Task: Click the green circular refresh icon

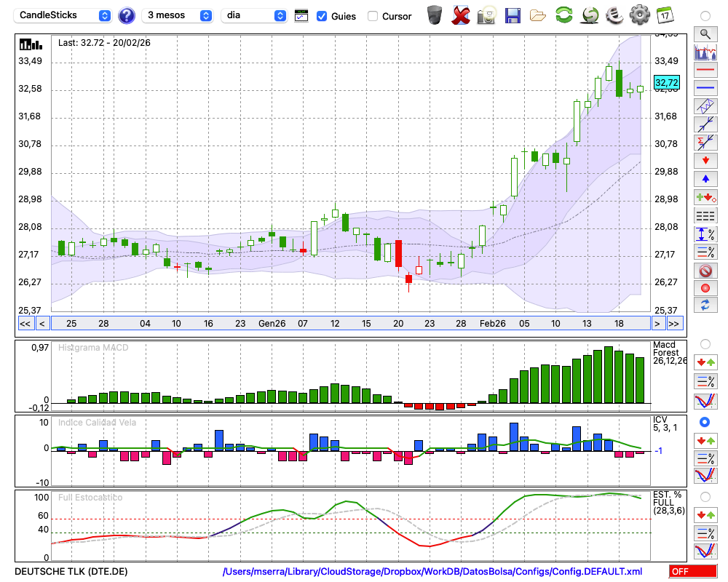Action: [x=563, y=15]
